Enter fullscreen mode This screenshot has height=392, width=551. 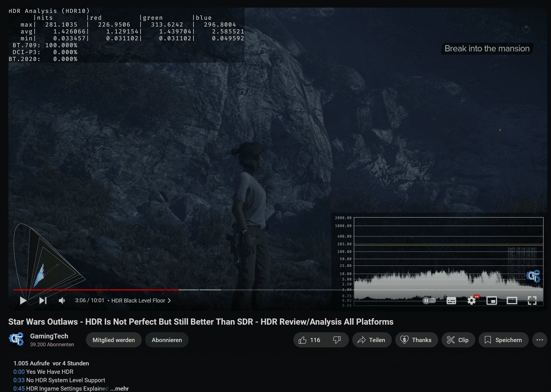(x=532, y=301)
